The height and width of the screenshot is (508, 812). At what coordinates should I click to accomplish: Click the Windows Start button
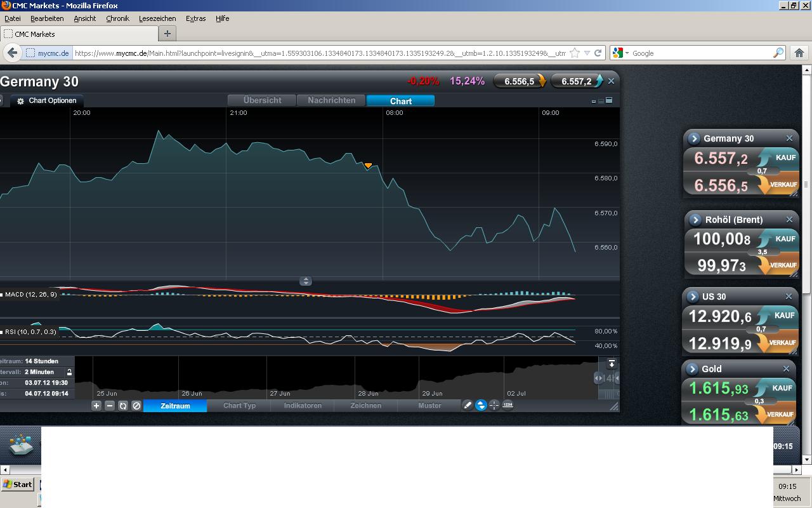point(17,485)
